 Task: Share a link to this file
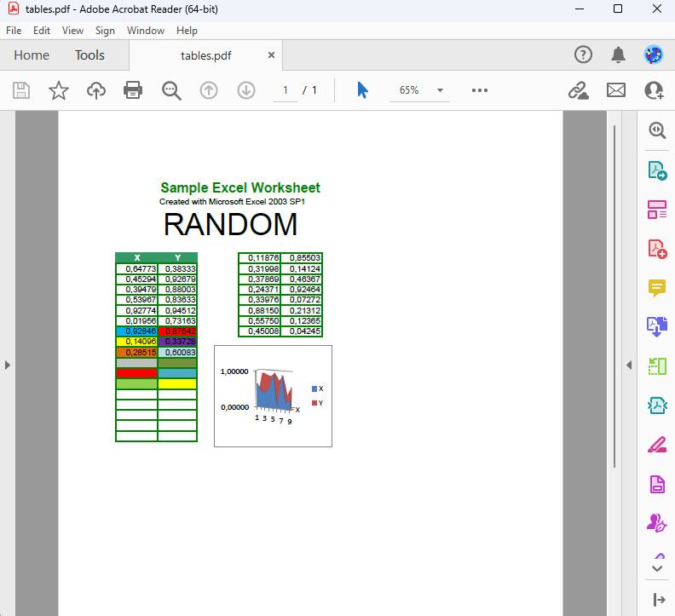pyautogui.click(x=578, y=90)
